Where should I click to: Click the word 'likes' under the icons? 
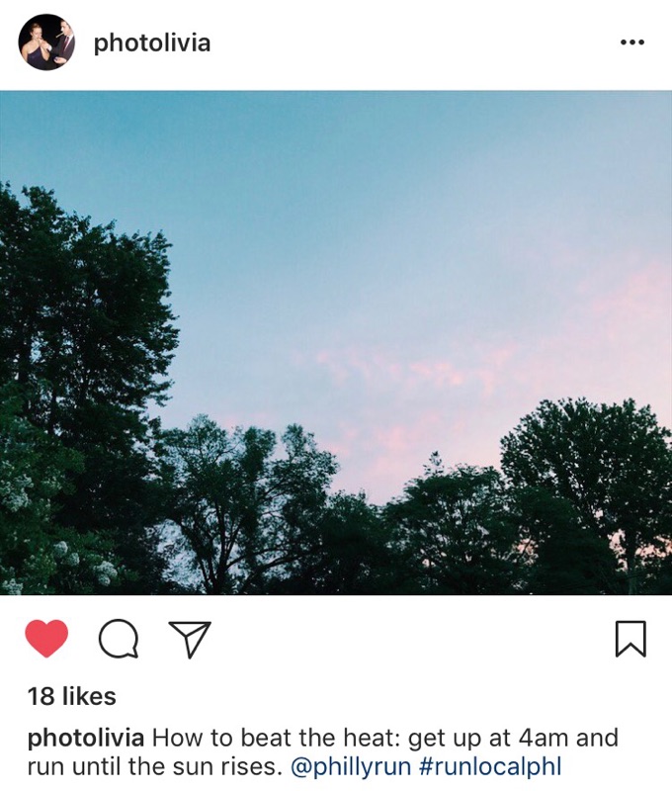(89, 697)
